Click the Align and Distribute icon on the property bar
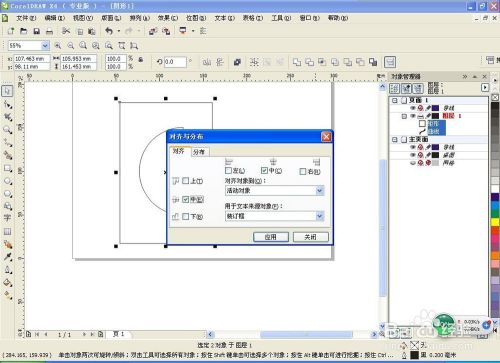The width and height of the screenshot is (500, 363). point(390,62)
